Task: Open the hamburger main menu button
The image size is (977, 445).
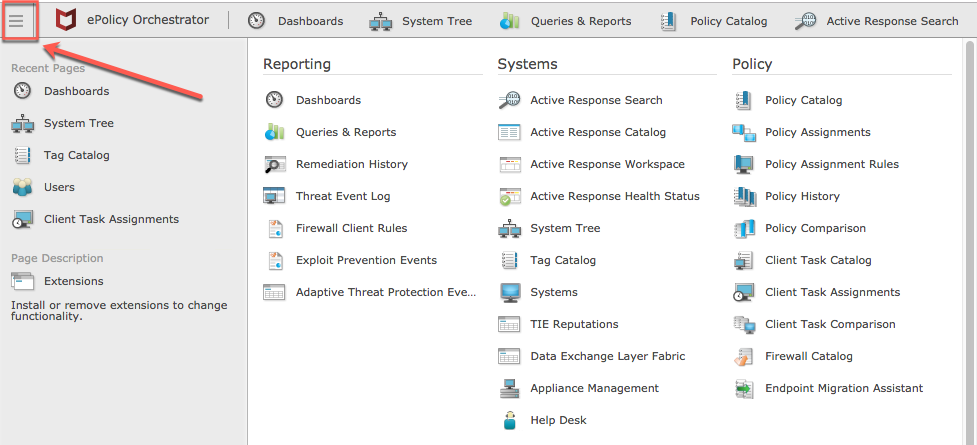Action: (x=16, y=21)
